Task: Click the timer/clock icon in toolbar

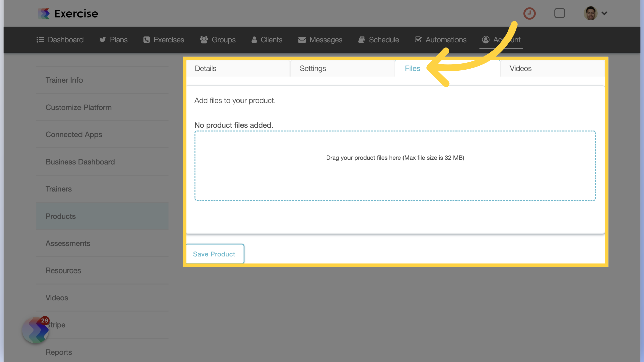Action: pos(530,13)
